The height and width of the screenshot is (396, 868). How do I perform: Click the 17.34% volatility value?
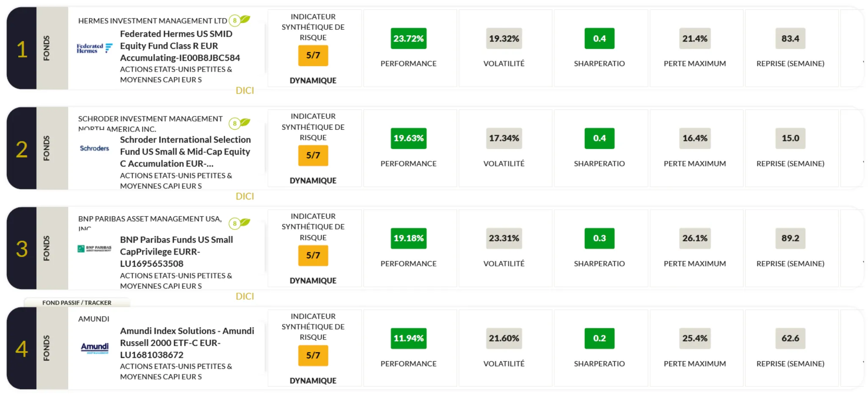504,138
